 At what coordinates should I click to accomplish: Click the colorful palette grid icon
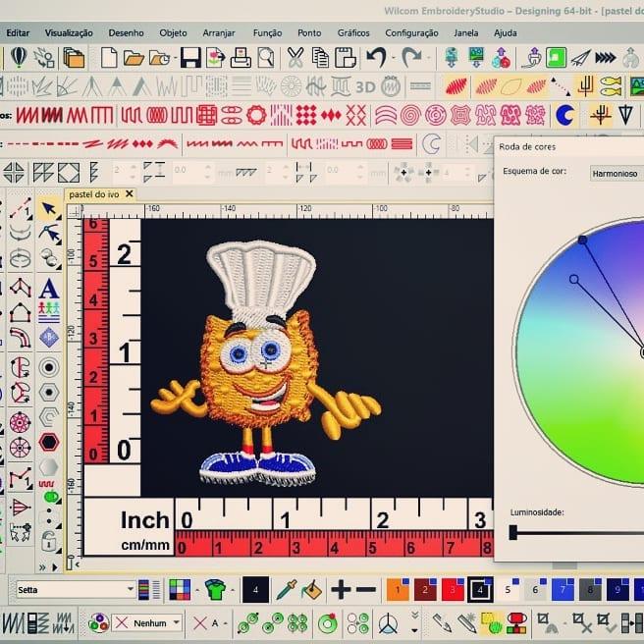coord(180,590)
